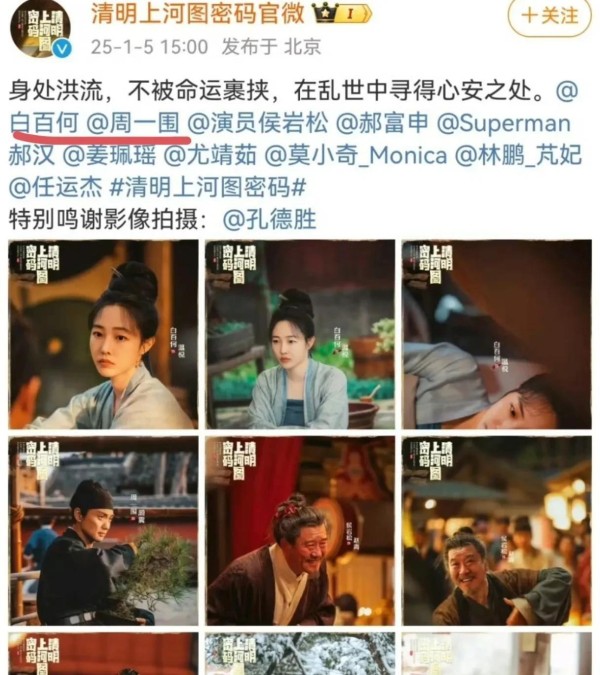View photo of woman seated by plants
Image resolution: width=600 pixels, height=675 pixels.
tap(300, 334)
